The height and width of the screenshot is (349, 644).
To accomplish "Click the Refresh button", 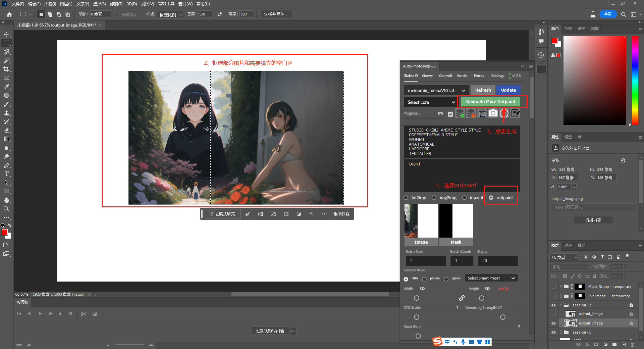I will click(x=483, y=90).
